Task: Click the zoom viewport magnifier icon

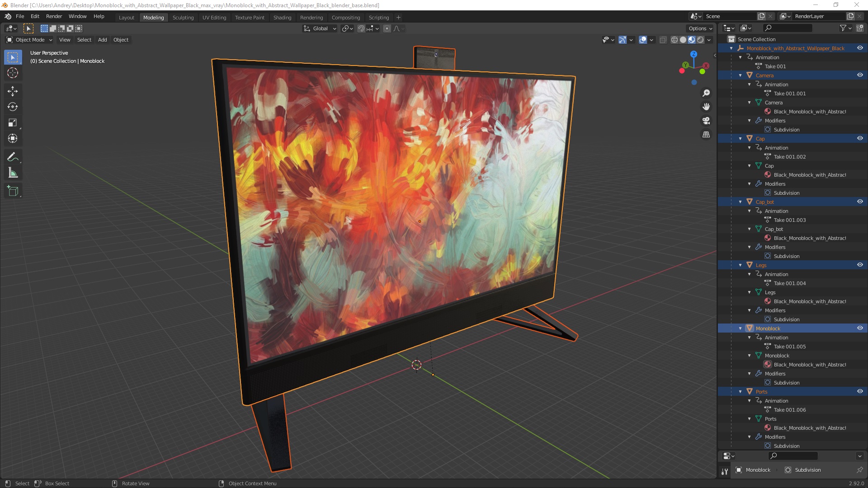Action: tap(706, 93)
